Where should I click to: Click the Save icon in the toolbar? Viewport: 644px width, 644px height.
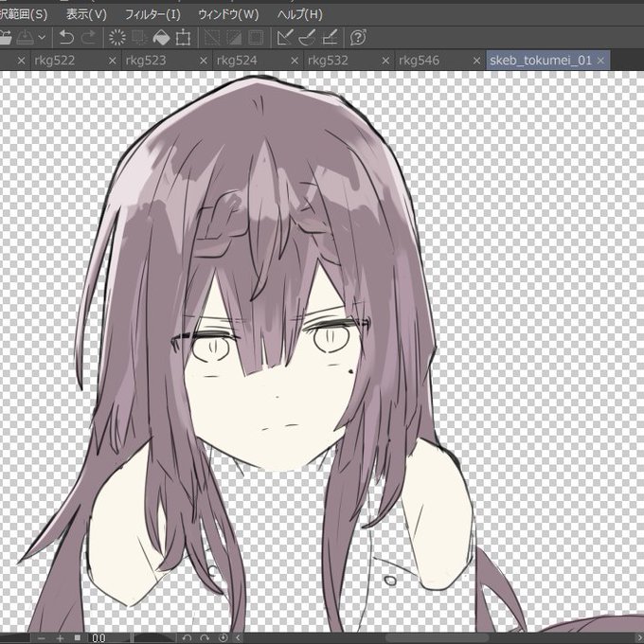pyautogui.click(x=26, y=38)
